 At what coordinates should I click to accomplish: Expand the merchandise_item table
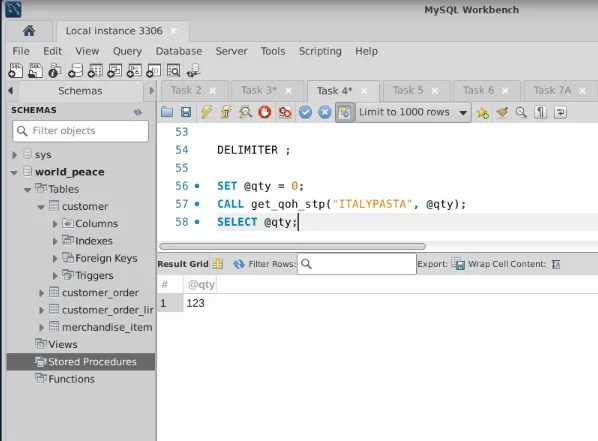pyautogui.click(x=41, y=328)
